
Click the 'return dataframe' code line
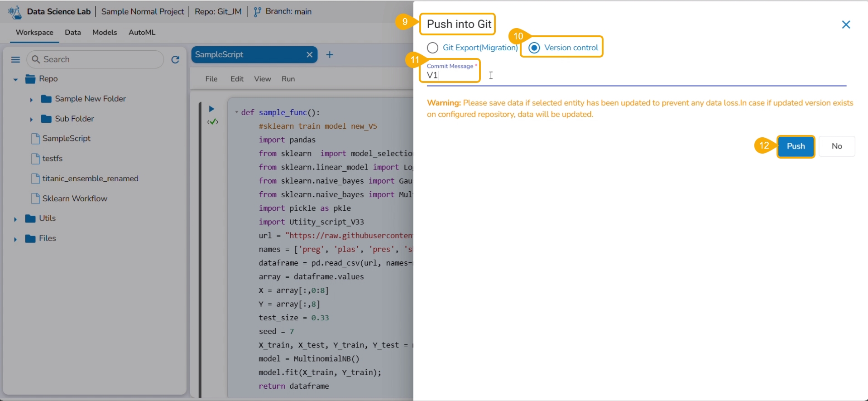tap(294, 386)
